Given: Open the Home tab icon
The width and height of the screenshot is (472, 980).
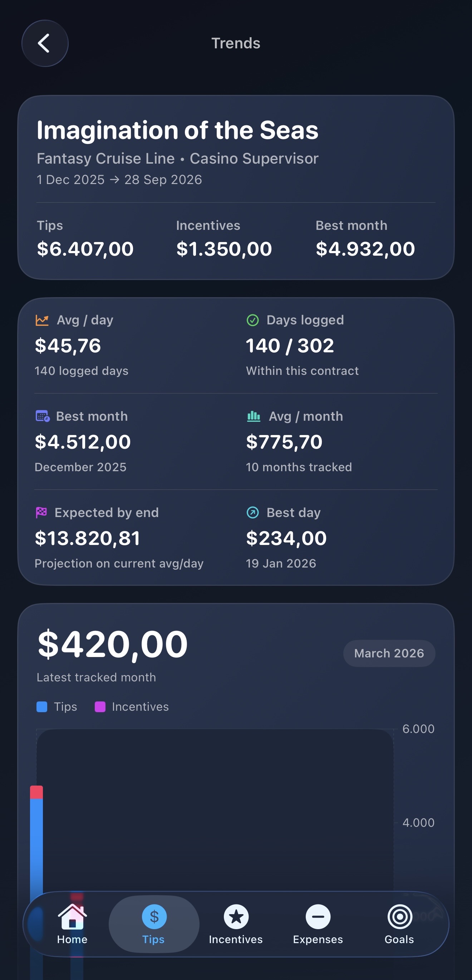Looking at the screenshot, I should [x=72, y=917].
